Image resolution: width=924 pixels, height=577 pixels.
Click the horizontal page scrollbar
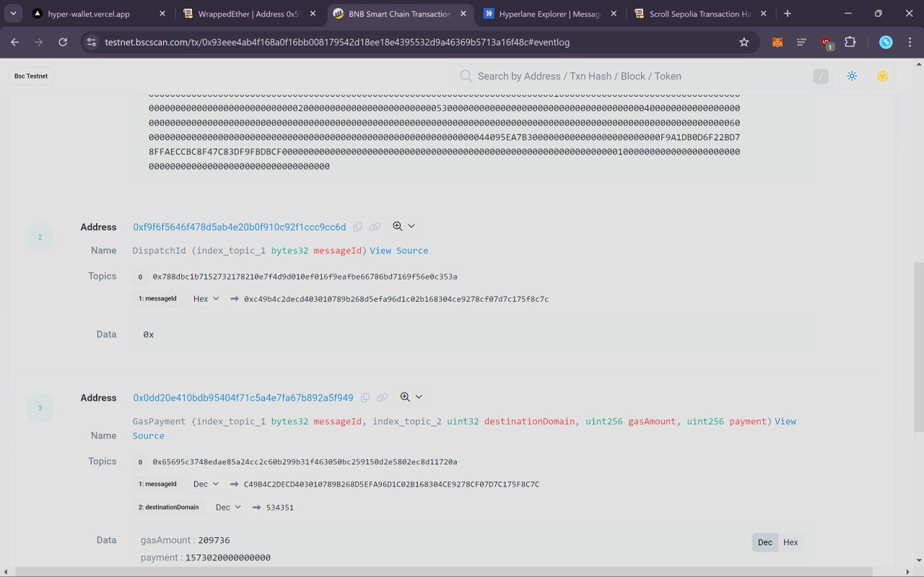[x=444, y=572]
